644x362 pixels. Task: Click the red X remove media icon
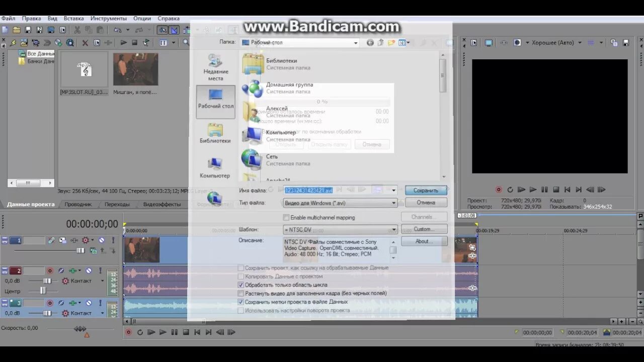[x=85, y=43]
